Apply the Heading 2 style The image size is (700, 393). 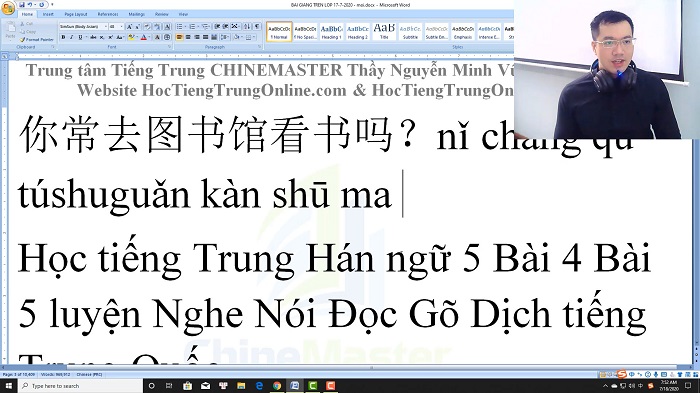tap(358, 32)
